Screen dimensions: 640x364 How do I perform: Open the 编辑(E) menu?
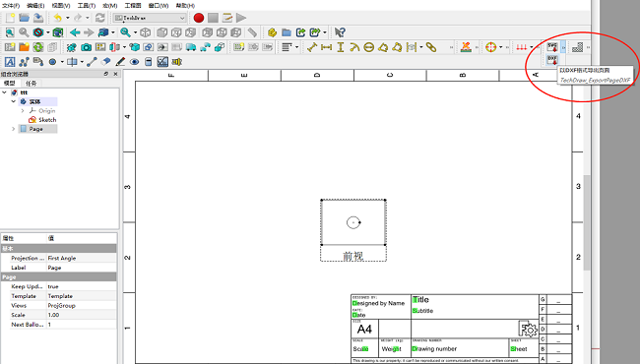point(35,6)
